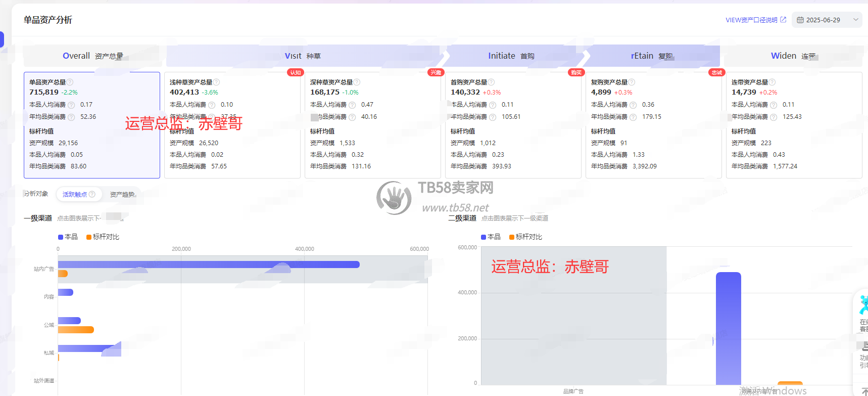Toggle 本品 legend in 二级渠道 chart

tap(491, 237)
